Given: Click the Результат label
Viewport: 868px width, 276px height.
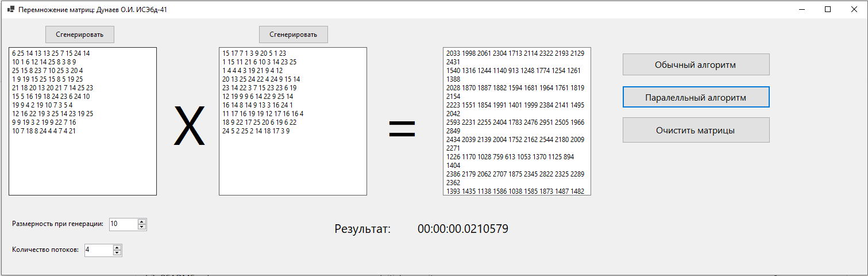Looking at the screenshot, I should tap(362, 229).
